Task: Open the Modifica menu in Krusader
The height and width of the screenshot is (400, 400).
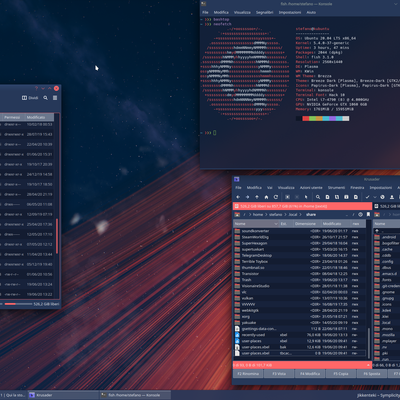Action: coord(254,188)
